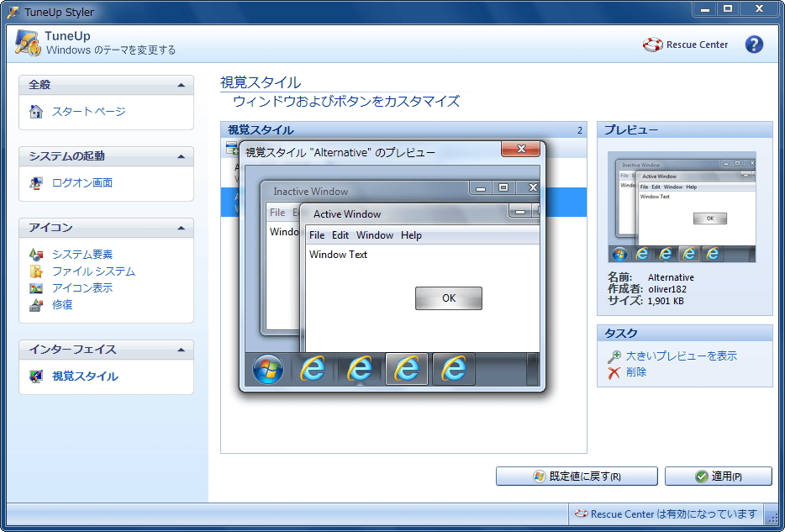
Task: Click the Start orb in preview taskbar
Action: pyautogui.click(x=268, y=369)
